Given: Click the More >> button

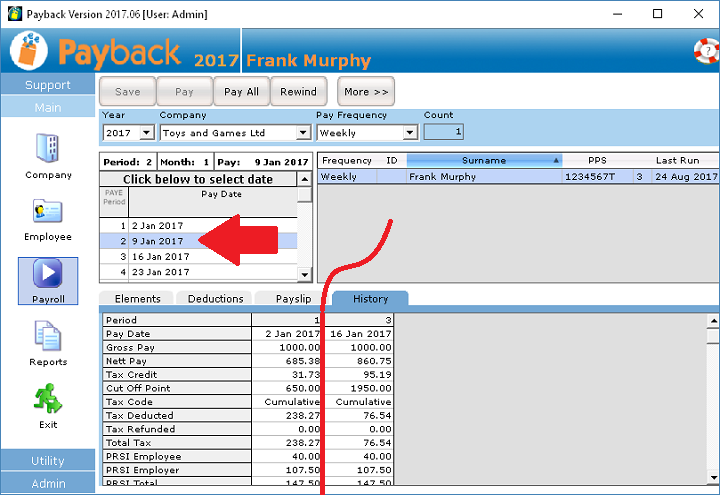Looking at the screenshot, I should (364, 92).
